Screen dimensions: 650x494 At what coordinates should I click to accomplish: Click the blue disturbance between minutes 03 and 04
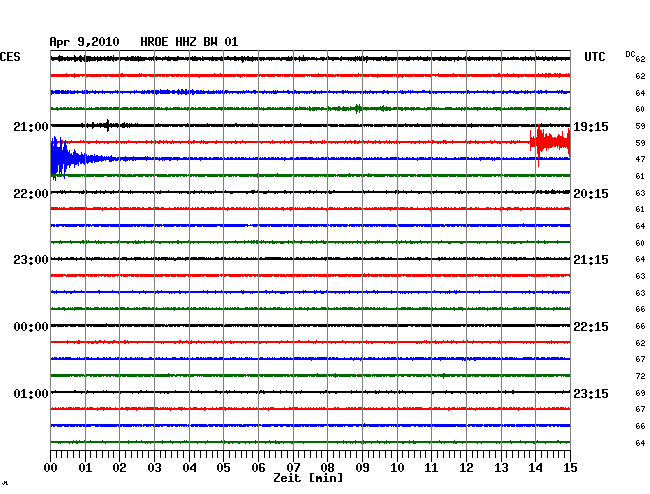coord(172,92)
